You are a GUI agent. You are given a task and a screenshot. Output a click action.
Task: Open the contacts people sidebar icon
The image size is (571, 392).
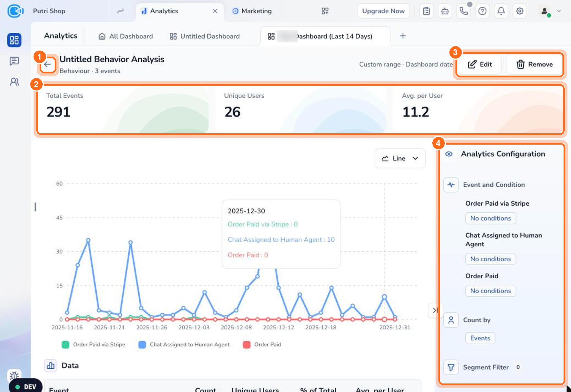click(14, 82)
